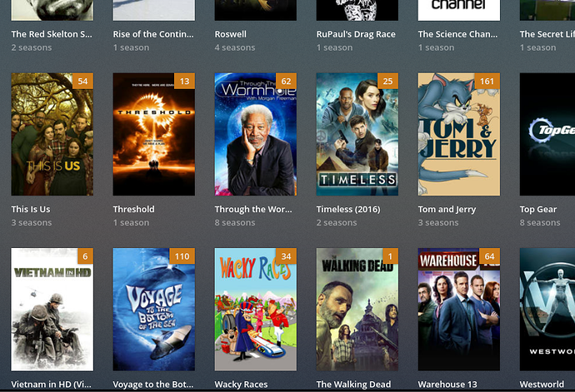
Task: Click the 54 unwatched badge on This Is Us
Action: (82, 81)
